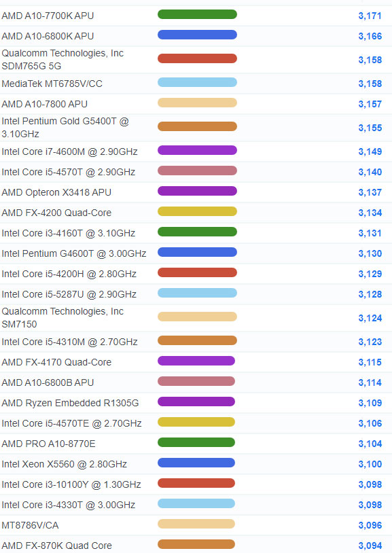The width and height of the screenshot is (392, 553).
Task: Click score 3,106 for i5-4570TE
Action: coord(370,424)
